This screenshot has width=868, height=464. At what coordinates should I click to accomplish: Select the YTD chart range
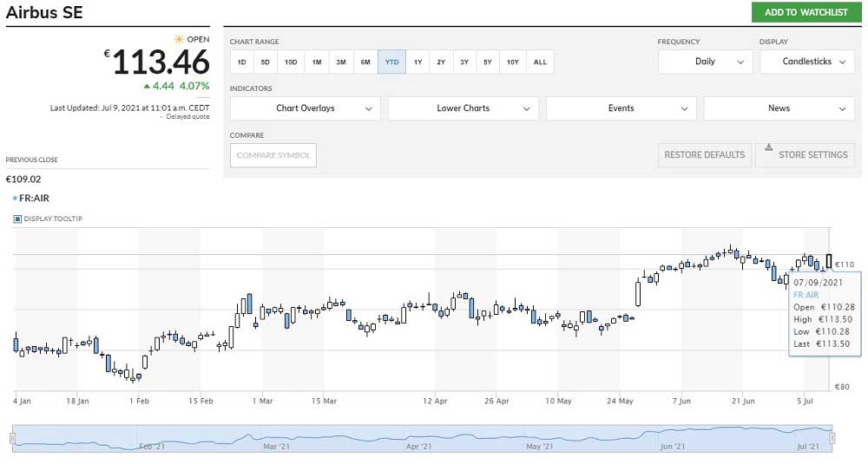point(392,62)
